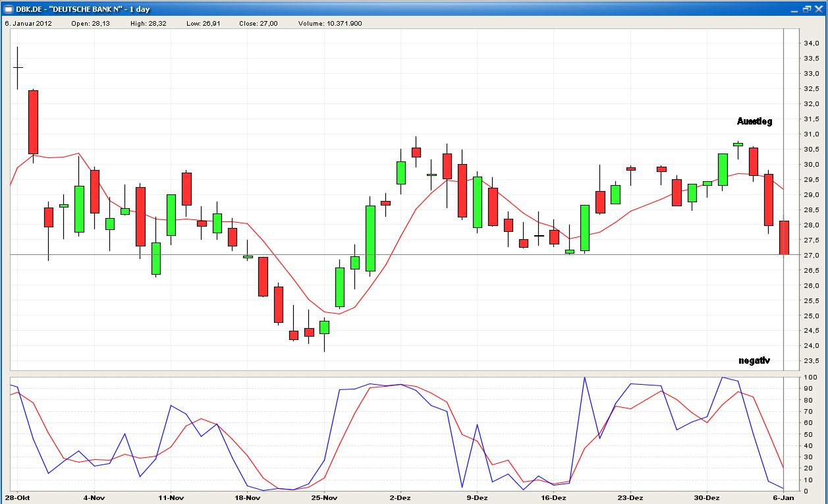Click the '26,5' price axis label
Viewport: 828px width, 504px height.
pos(811,271)
